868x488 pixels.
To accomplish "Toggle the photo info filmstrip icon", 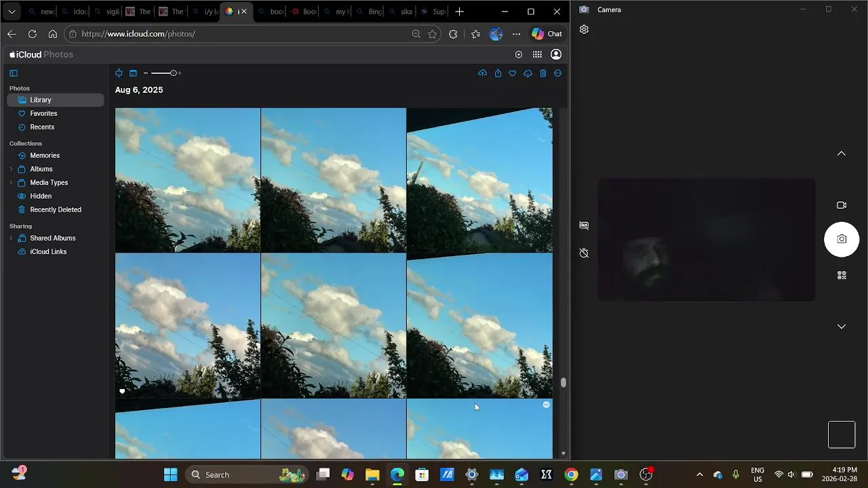I will [x=133, y=73].
